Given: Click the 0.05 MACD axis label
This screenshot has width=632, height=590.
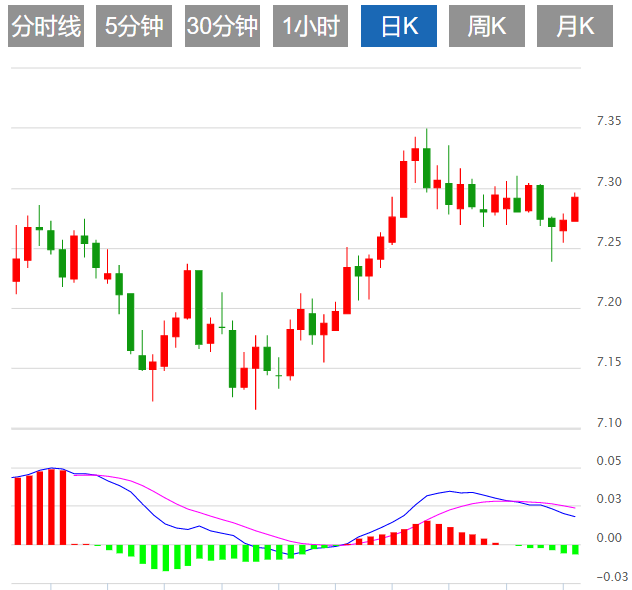Looking at the screenshot, I should pos(609,461).
